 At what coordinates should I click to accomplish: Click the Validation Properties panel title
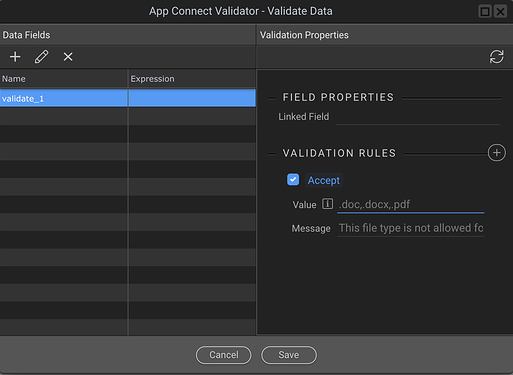click(304, 35)
